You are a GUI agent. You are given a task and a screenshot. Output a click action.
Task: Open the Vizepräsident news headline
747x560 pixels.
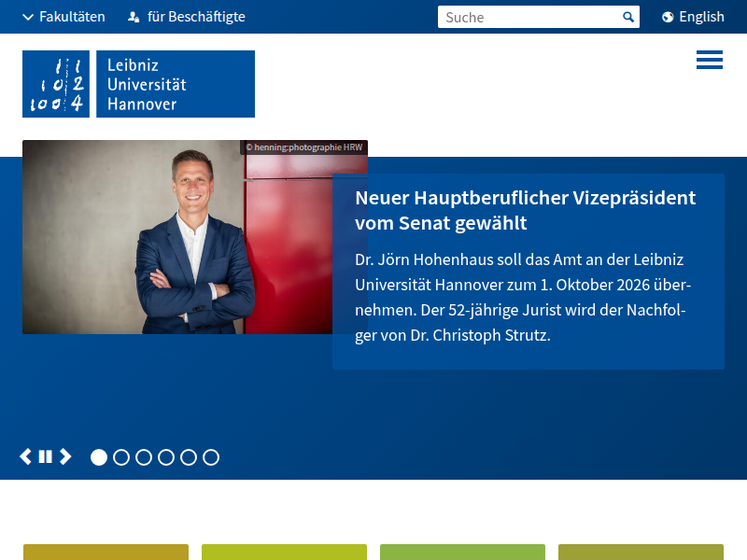(525, 210)
